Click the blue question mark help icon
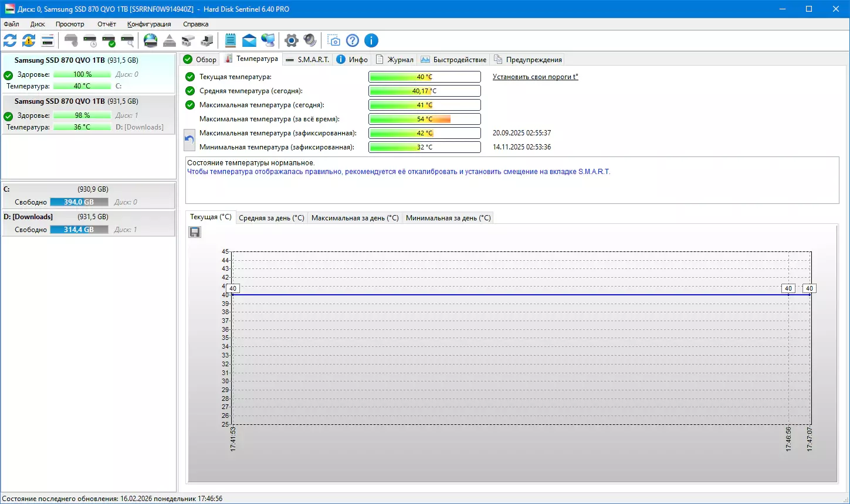 point(353,40)
